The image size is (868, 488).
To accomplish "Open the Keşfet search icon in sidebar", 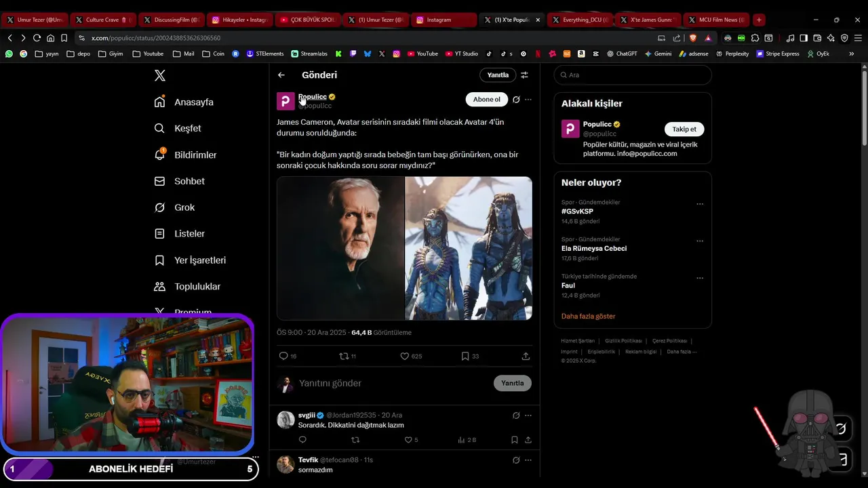I will click(x=159, y=128).
